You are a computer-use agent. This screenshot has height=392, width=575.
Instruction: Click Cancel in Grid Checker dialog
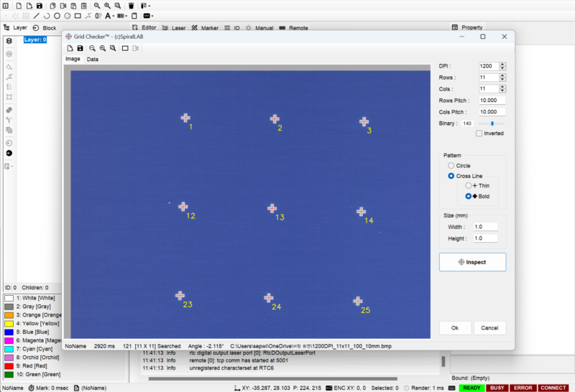pyautogui.click(x=489, y=328)
